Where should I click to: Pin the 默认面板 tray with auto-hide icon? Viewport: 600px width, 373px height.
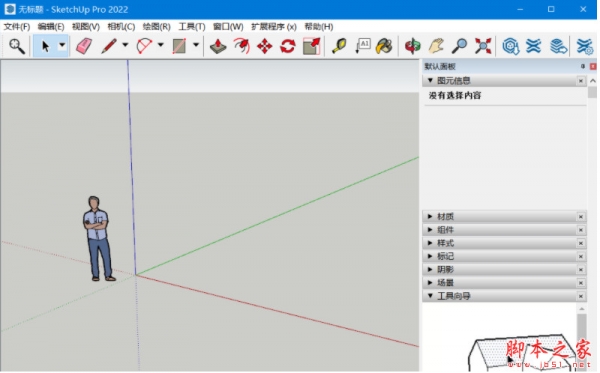point(583,67)
